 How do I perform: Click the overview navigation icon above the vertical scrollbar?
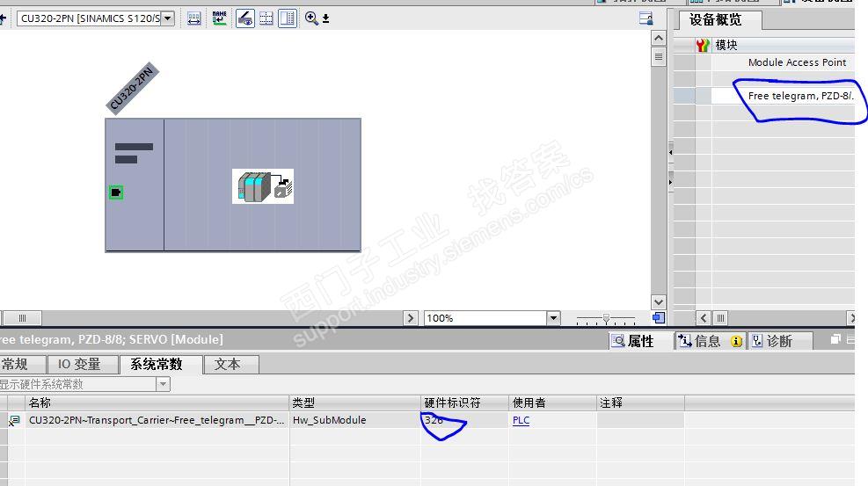click(x=646, y=18)
